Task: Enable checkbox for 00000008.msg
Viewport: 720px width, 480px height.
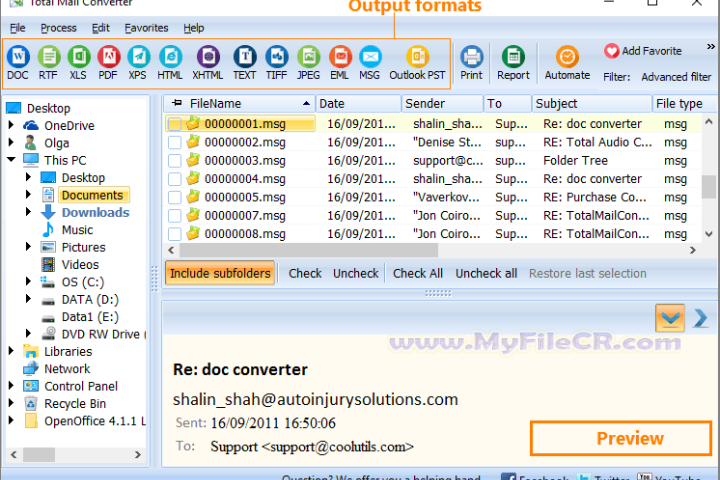Action: point(174,234)
